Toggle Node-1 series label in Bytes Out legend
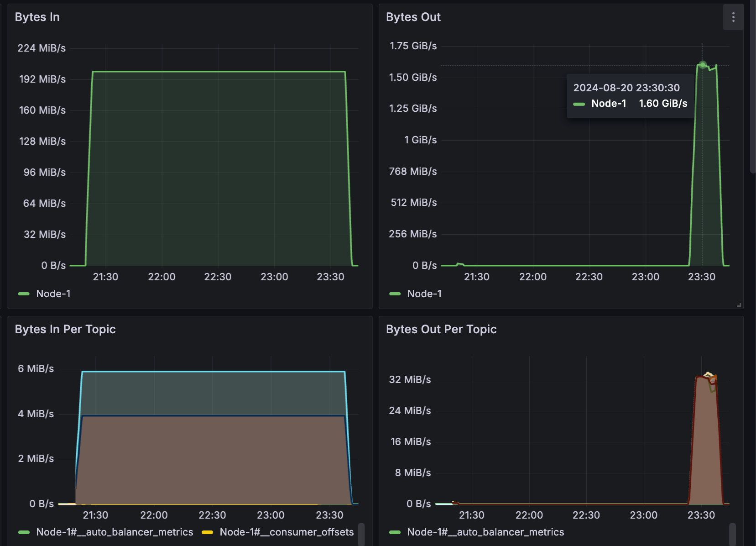Viewport: 756px width, 546px height. point(424,294)
